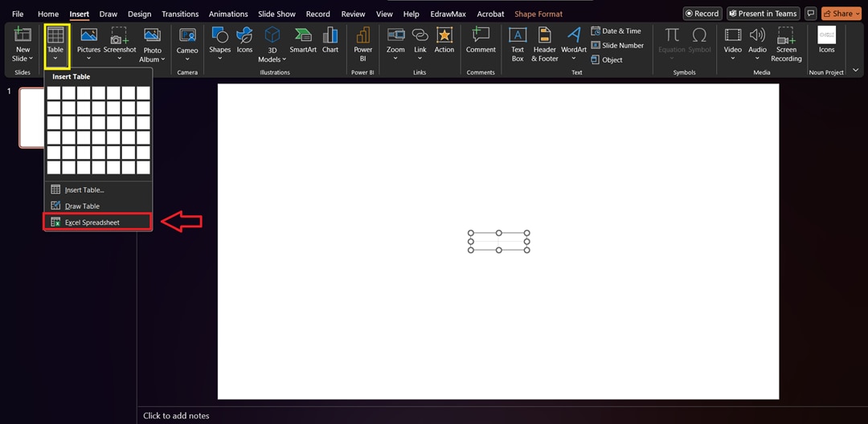Expand the Screenshot dropdown arrow
The height and width of the screenshot is (424, 868).
pyautogui.click(x=120, y=58)
